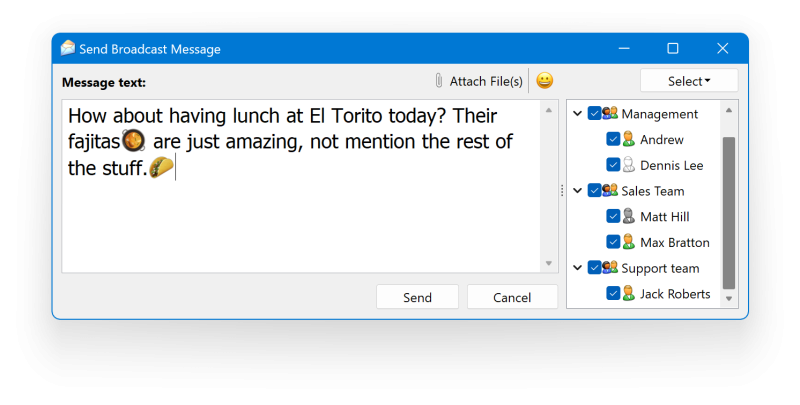This screenshot has width=800, height=405.
Task: Uncheck the Andrew recipient checkbox
Action: tap(613, 139)
